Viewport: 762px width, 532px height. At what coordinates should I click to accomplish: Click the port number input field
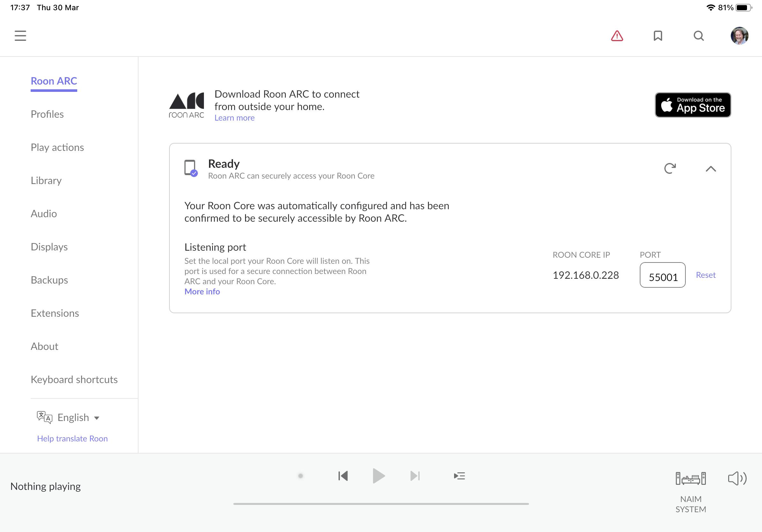[x=662, y=275]
